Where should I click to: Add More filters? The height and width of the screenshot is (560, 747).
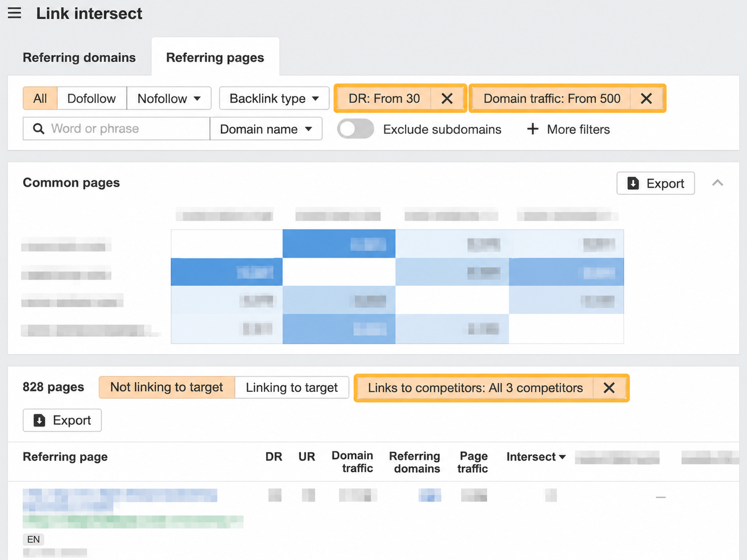[x=568, y=129]
